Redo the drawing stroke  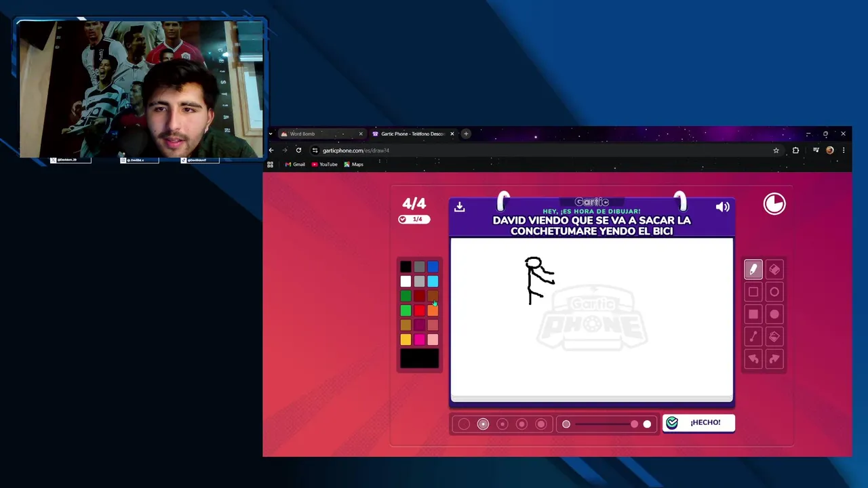(x=774, y=359)
